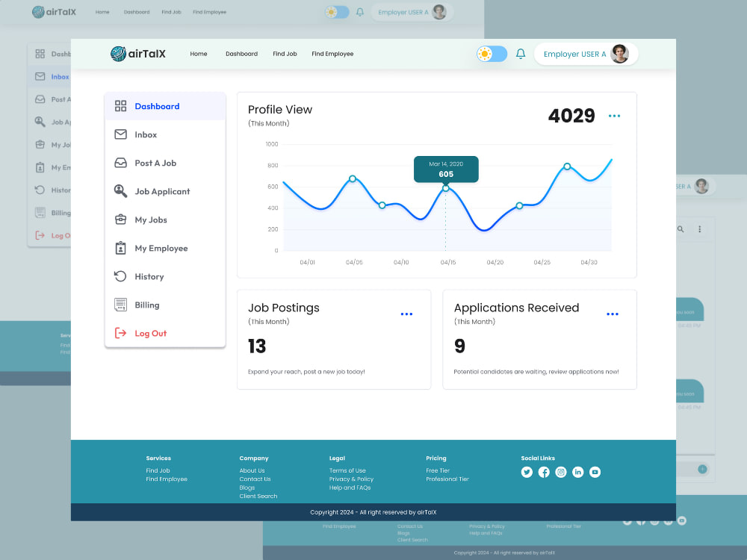The width and height of the screenshot is (747, 560).
Task: Open the three-dot menu on Profile View card
Action: tap(614, 116)
